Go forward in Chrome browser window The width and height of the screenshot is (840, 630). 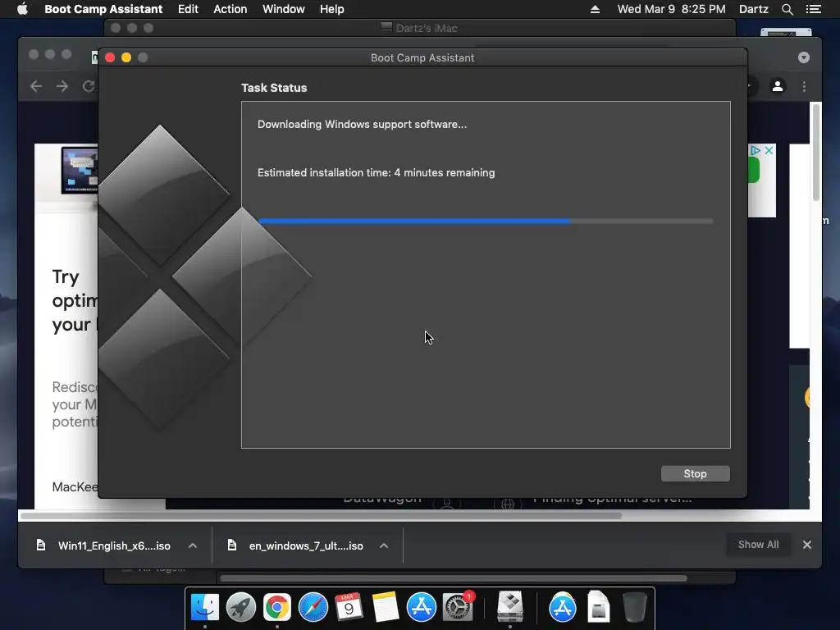tap(62, 86)
